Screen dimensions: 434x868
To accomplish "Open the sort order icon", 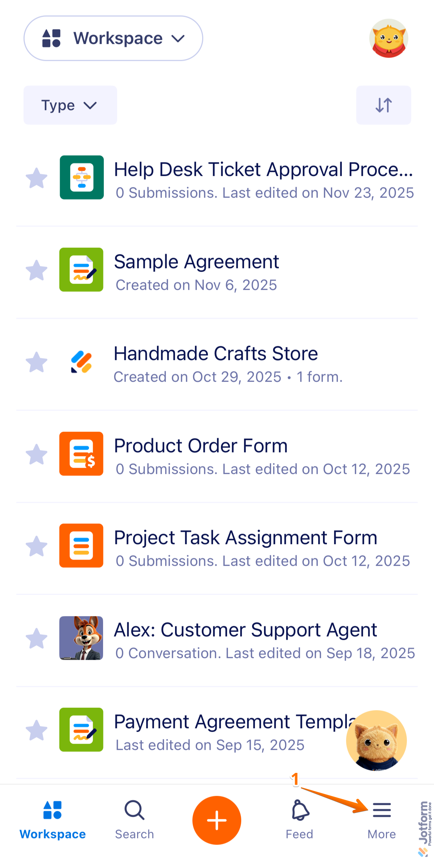I will (383, 105).
